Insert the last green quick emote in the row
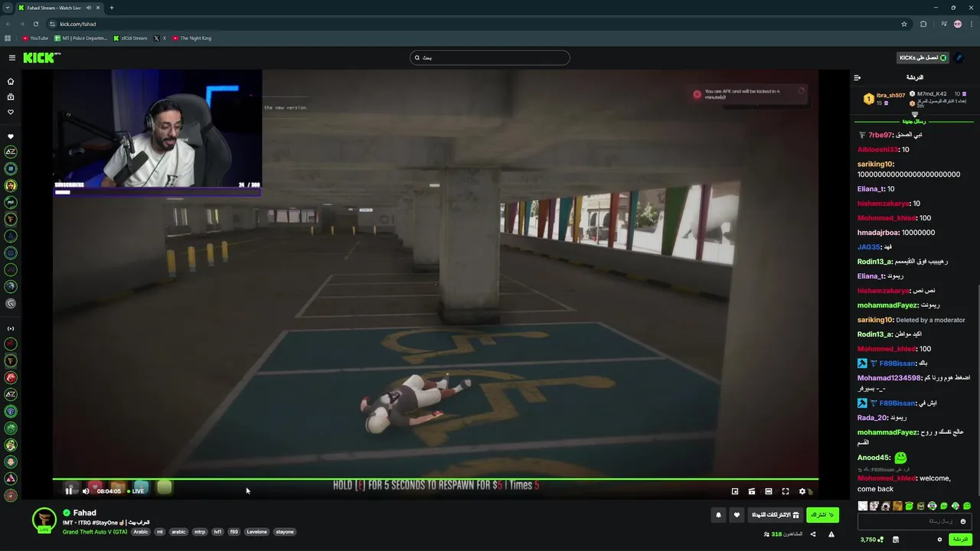This screenshot has height=551, width=980. point(967,506)
